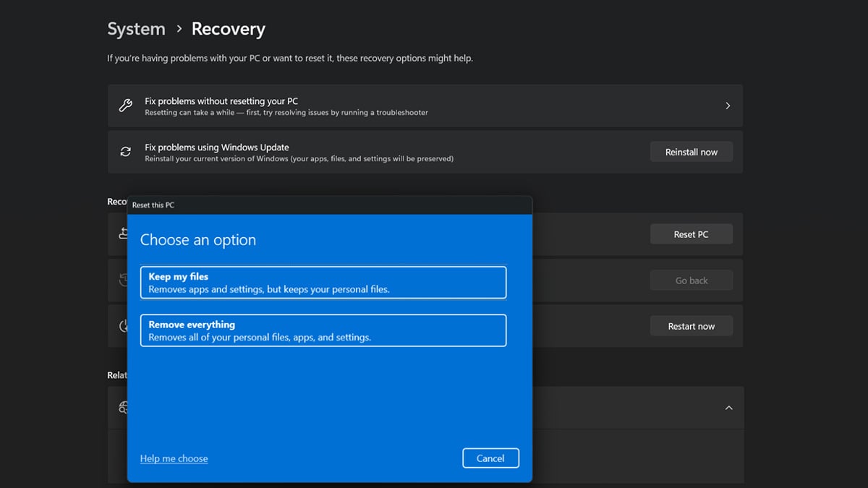Screen dimensions: 868x488
Task: Click the Windows Update refresh icon
Action: tap(126, 152)
